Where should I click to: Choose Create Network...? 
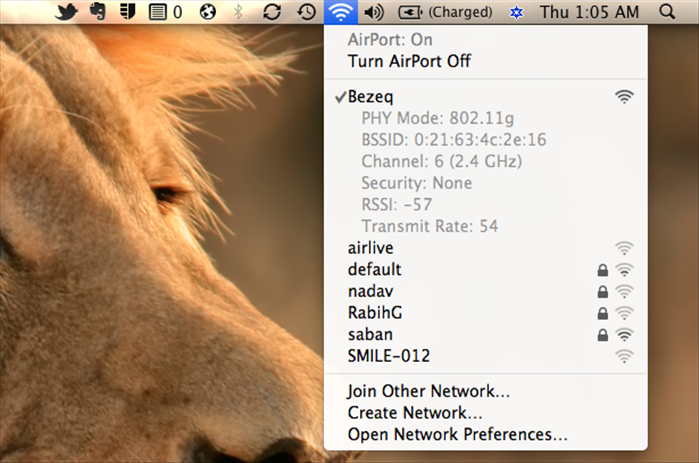tap(486, 413)
